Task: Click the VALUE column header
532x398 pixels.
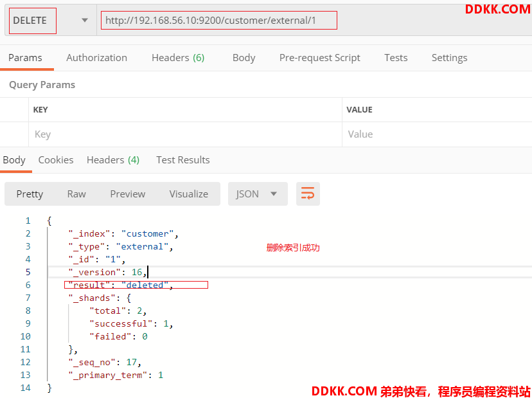Action: point(359,110)
